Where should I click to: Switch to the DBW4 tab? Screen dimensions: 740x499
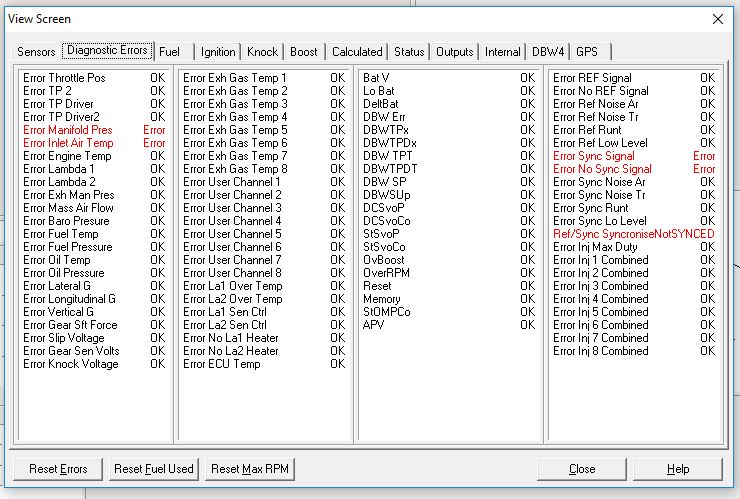coord(548,52)
